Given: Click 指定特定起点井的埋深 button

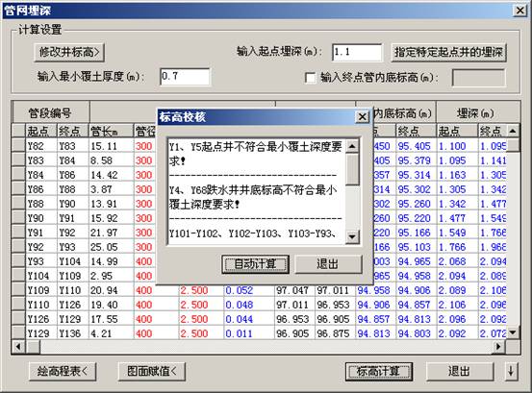Looking at the screenshot, I should pos(448,53).
